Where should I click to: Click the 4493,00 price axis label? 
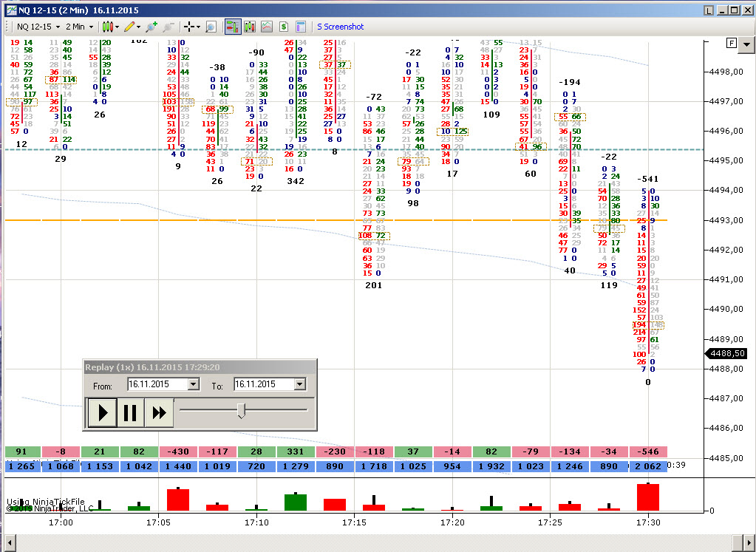click(x=726, y=219)
